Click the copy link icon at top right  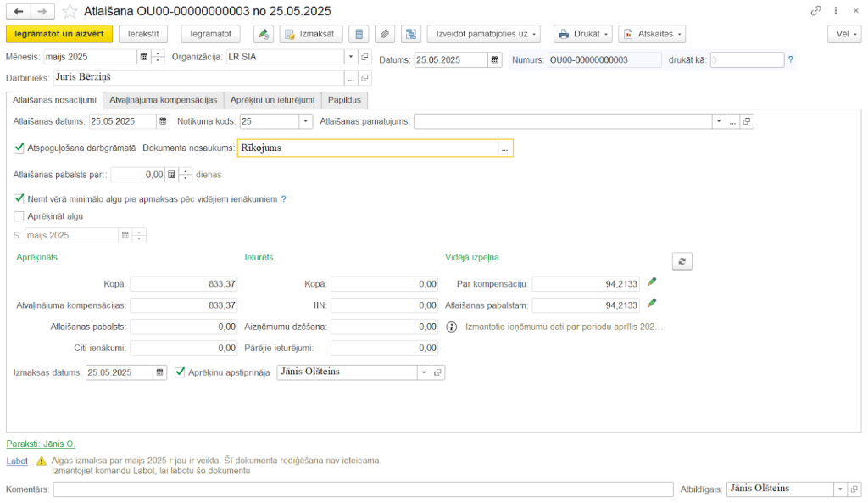tap(815, 11)
